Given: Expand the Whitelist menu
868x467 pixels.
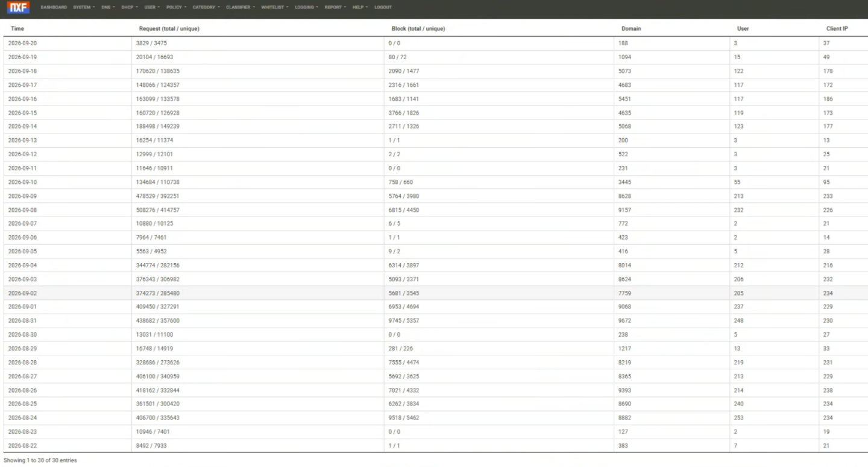Looking at the screenshot, I should coord(275,7).
